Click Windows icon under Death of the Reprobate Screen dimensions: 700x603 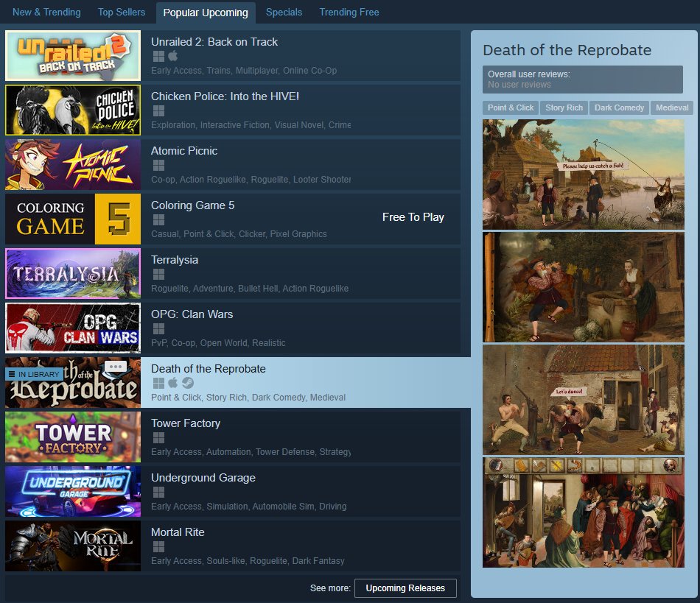(158, 383)
